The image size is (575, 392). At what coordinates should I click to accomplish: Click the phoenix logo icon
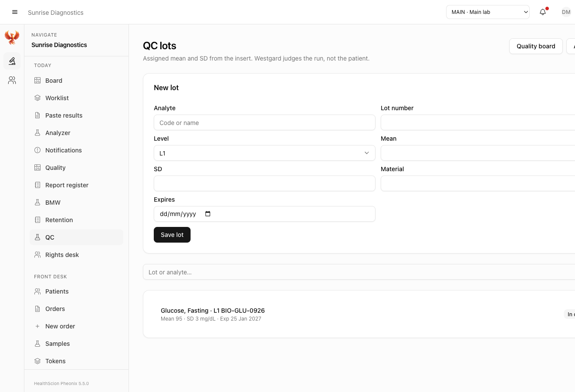click(x=12, y=37)
